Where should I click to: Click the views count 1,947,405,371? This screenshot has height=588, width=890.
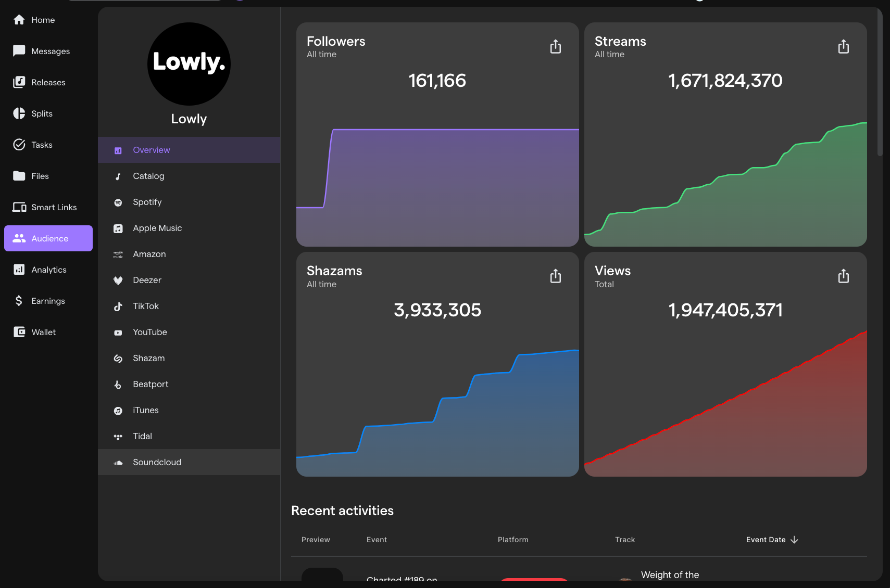(725, 310)
